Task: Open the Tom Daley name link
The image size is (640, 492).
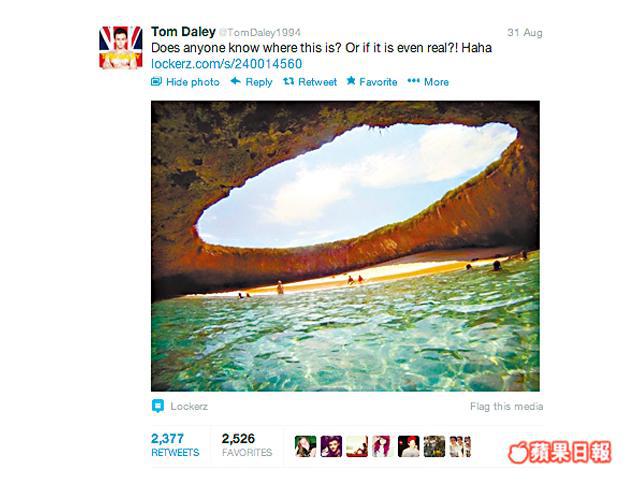Action: click(183, 32)
